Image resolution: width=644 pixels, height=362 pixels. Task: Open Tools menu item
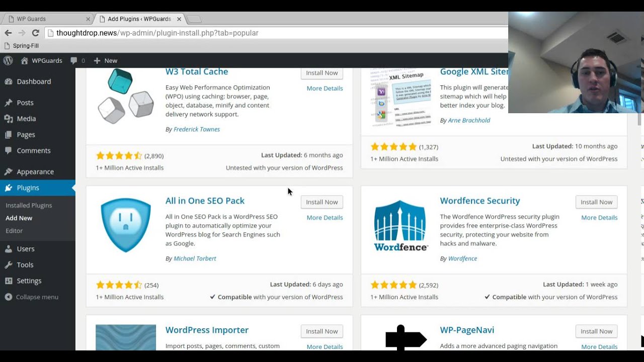pyautogui.click(x=38, y=265)
